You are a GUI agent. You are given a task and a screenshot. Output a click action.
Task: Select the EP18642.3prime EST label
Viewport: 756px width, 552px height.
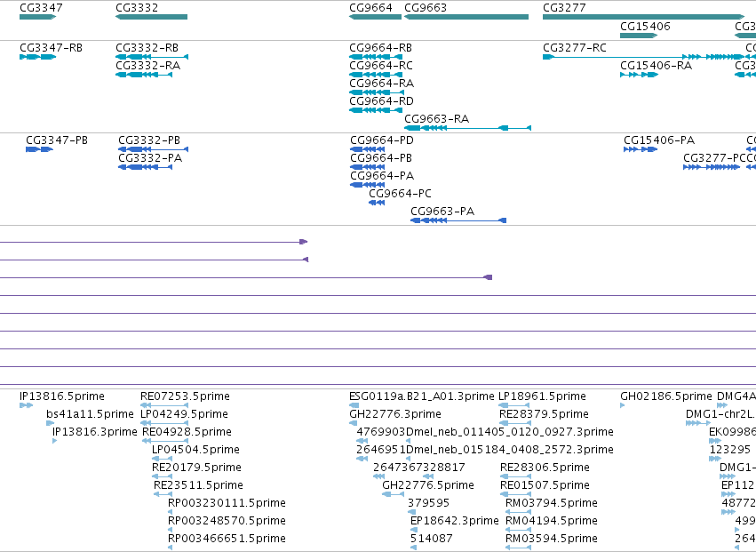pos(454,521)
